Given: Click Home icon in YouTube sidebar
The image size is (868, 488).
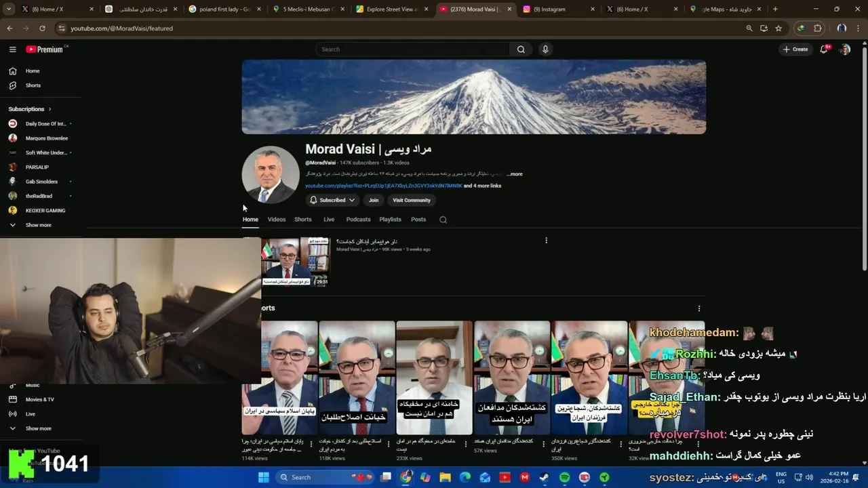Looking at the screenshot, I should coord(12,71).
